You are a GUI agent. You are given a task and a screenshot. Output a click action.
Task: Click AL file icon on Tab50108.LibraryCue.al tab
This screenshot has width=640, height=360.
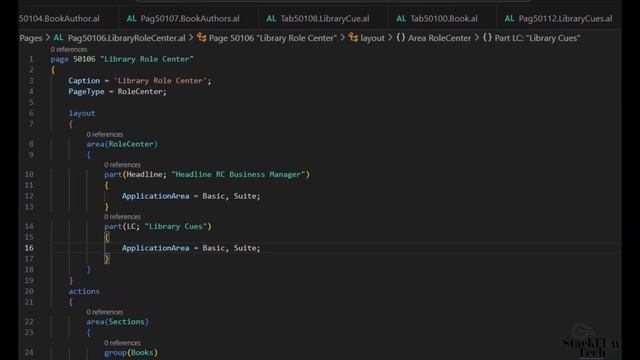(x=271, y=19)
